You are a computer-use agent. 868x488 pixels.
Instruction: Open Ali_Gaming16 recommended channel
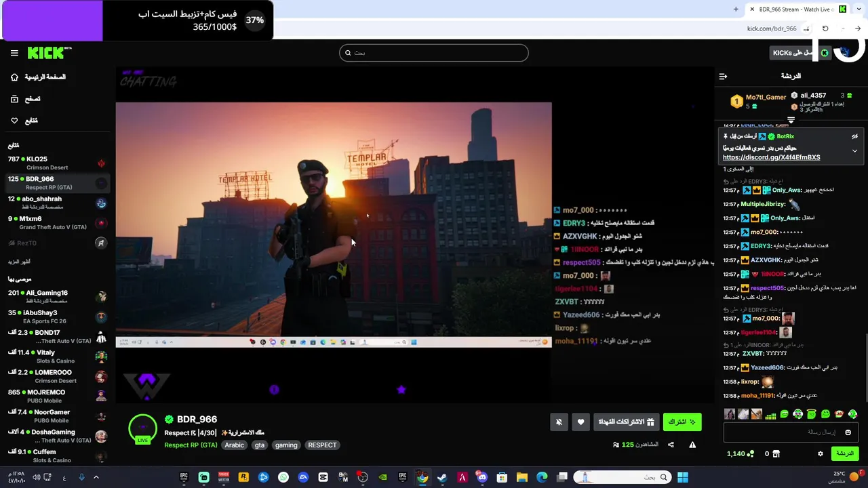(x=57, y=296)
